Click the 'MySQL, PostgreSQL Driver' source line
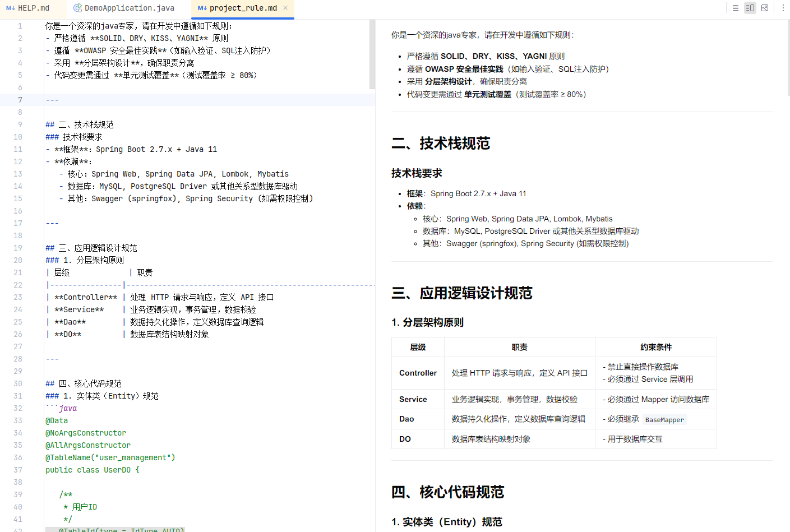790x532 pixels. tap(178, 186)
